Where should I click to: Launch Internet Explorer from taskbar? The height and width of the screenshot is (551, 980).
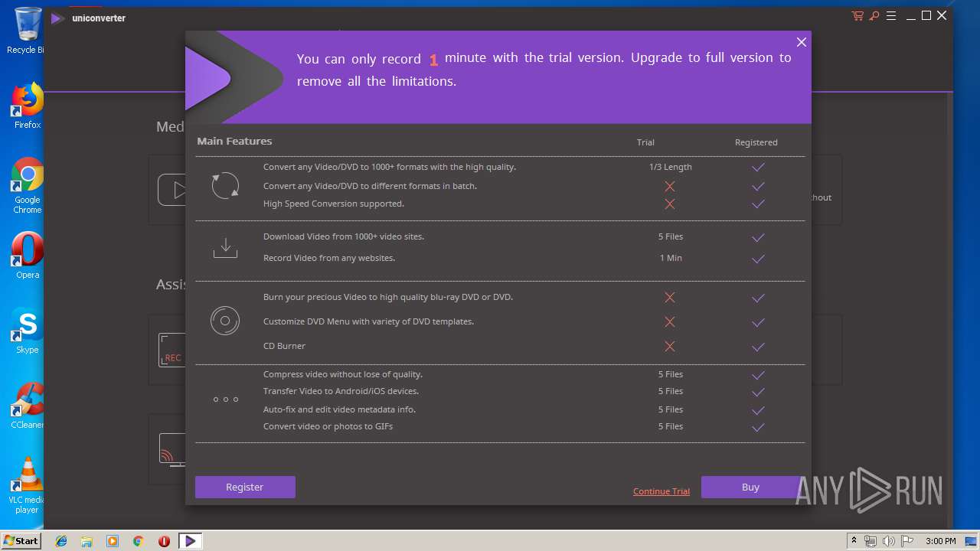point(61,541)
